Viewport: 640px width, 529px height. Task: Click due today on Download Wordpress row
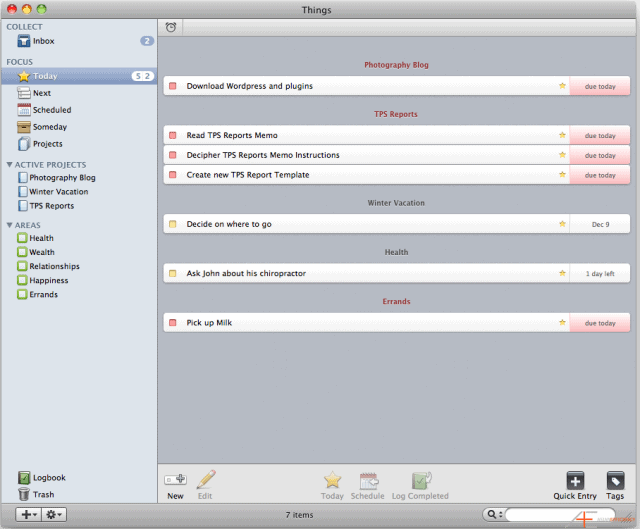pyautogui.click(x=600, y=87)
